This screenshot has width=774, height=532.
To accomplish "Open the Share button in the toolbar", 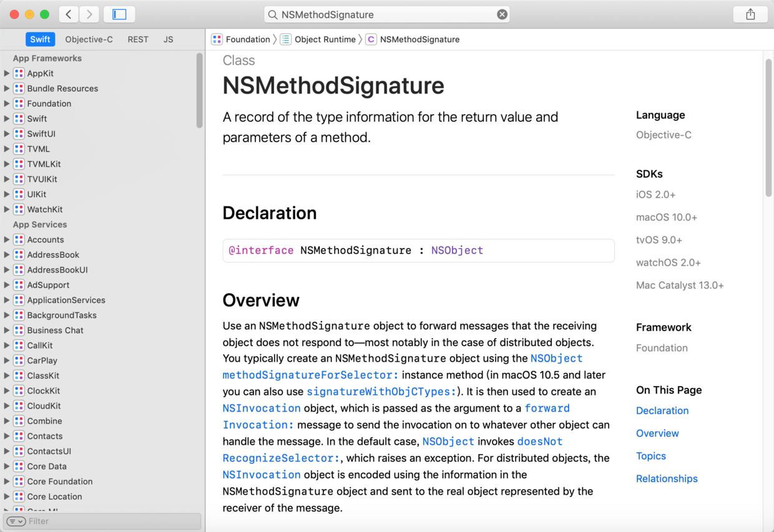I will (750, 14).
